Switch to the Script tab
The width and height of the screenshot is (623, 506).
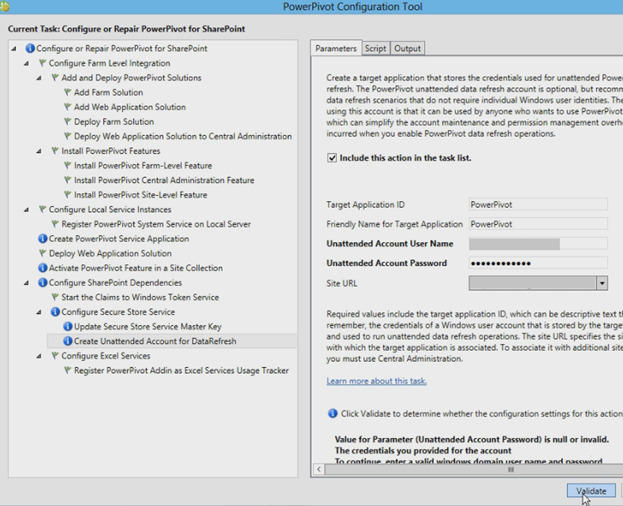(375, 48)
